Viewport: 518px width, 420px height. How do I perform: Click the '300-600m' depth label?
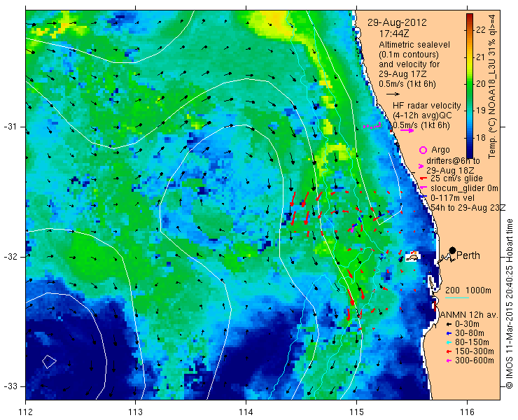[475, 360]
